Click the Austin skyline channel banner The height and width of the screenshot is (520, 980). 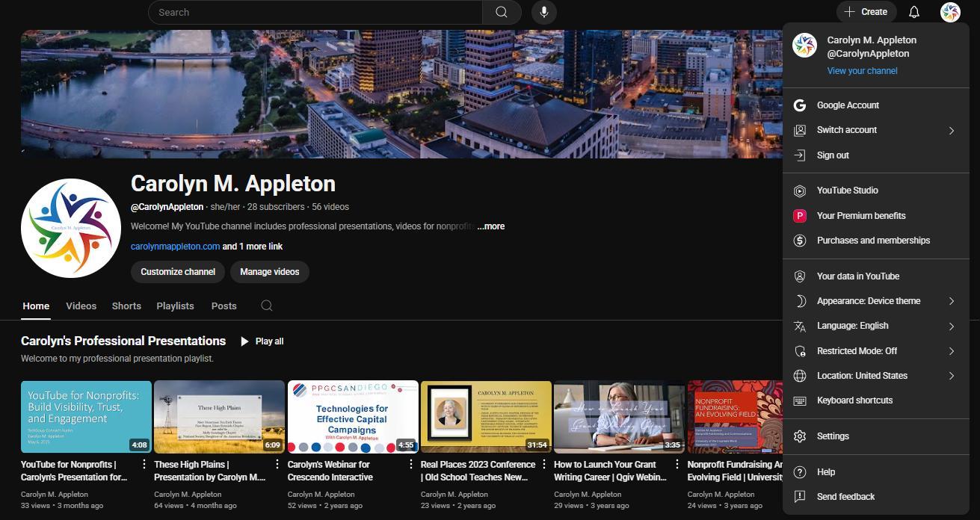(401, 94)
